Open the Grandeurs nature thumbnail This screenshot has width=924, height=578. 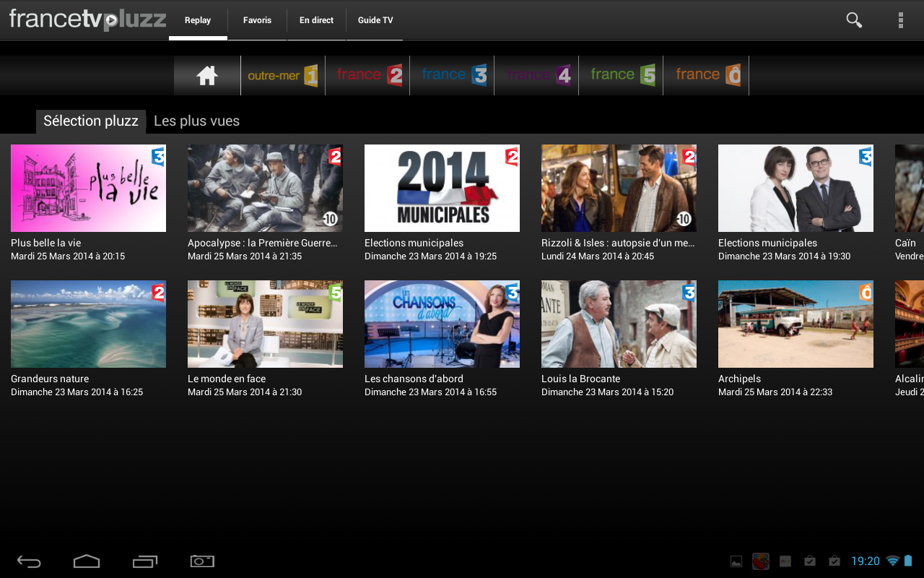[88, 324]
